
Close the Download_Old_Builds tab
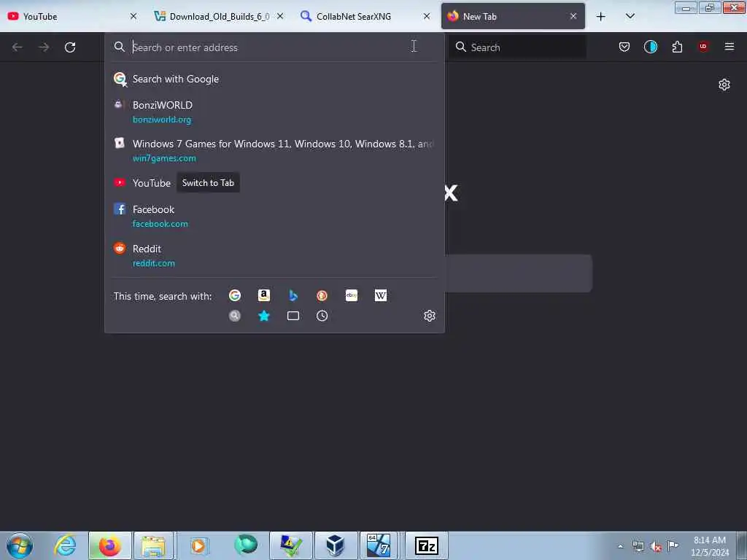pyautogui.click(x=280, y=16)
